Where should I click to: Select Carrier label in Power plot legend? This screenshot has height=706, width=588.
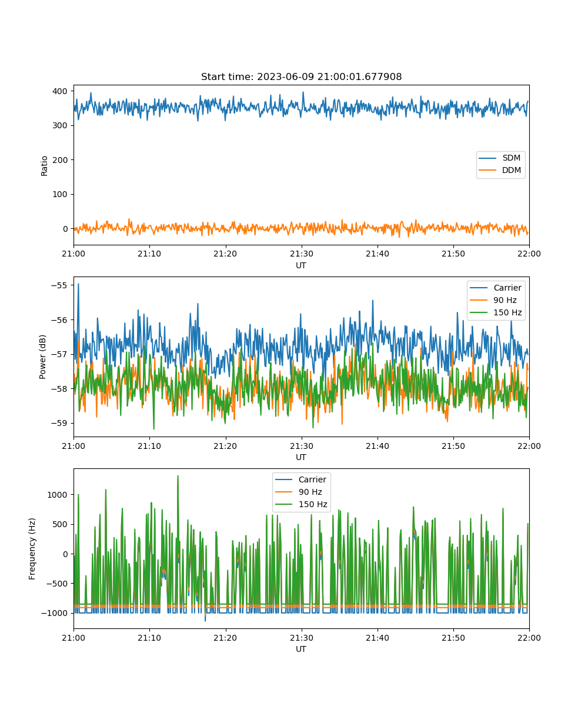click(x=507, y=288)
